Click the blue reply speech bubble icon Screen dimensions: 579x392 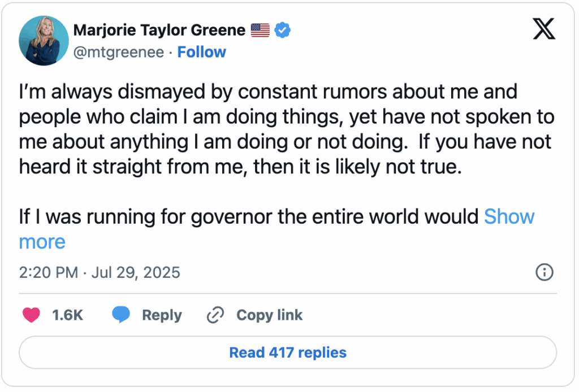pyautogui.click(x=121, y=315)
